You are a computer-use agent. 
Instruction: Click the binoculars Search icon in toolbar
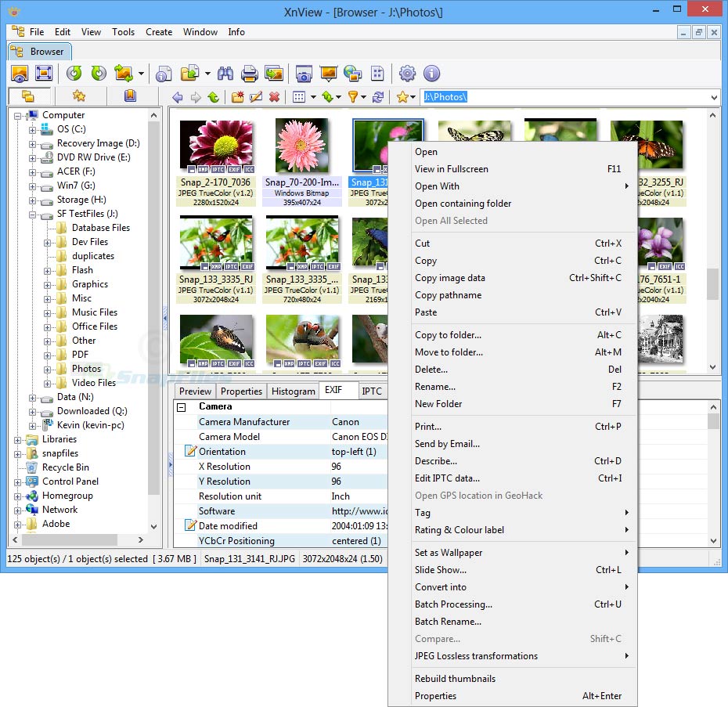[x=225, y=74]
